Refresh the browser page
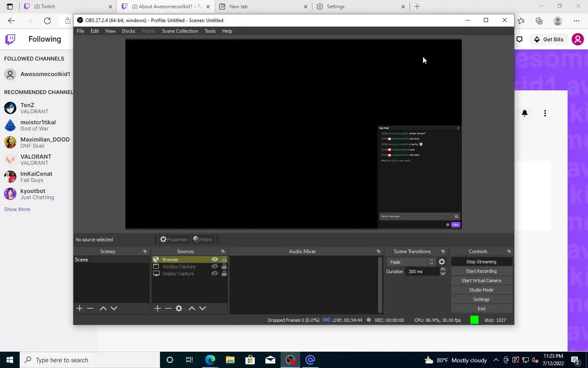Viewport: 588px width, 368px height. pyautogui.click(x=47, y=20)
